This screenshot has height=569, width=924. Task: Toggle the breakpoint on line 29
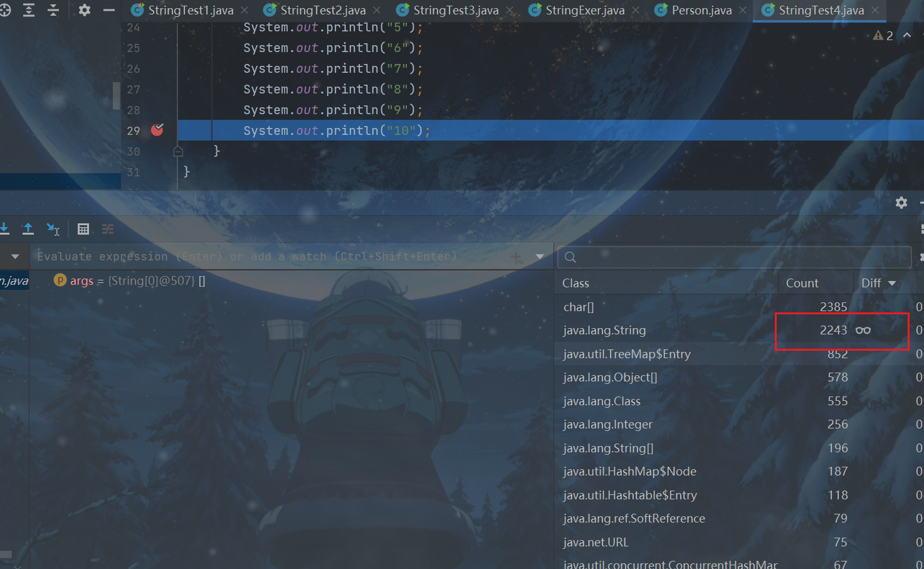point(157,130)
